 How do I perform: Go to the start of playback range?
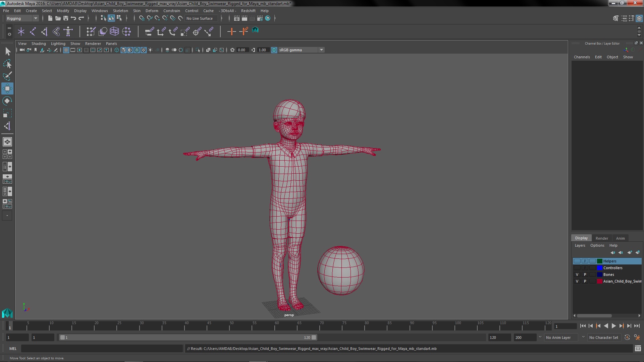pyautogui.click(x=583, y=326)
